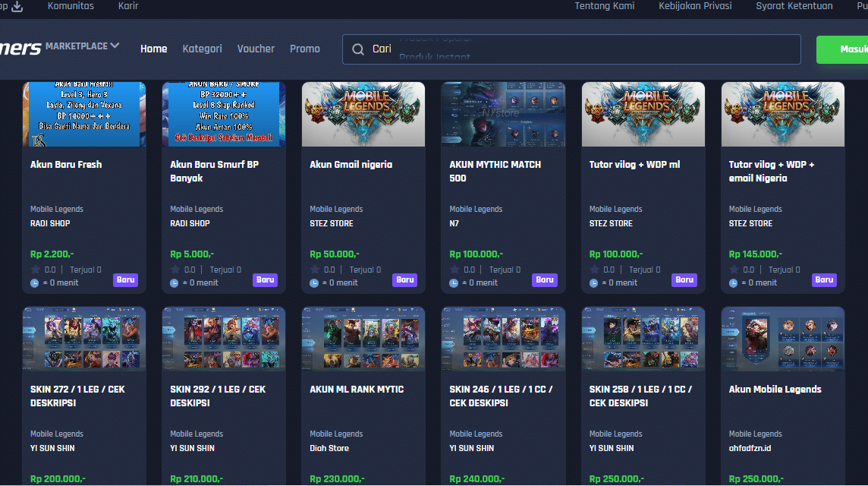
Task: Click Tutor vilog + WDP + email Nigeria title
Action: (x=771, y=171)
